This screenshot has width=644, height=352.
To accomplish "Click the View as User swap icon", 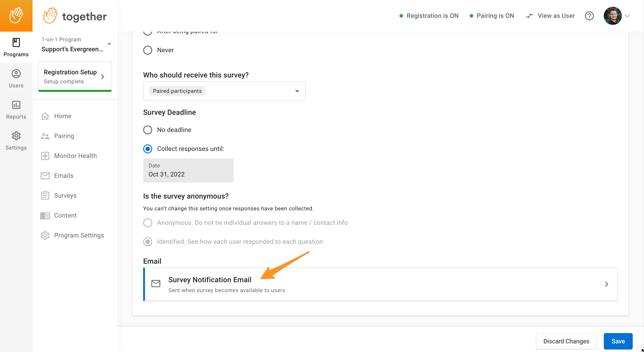I will coord(529,16).
